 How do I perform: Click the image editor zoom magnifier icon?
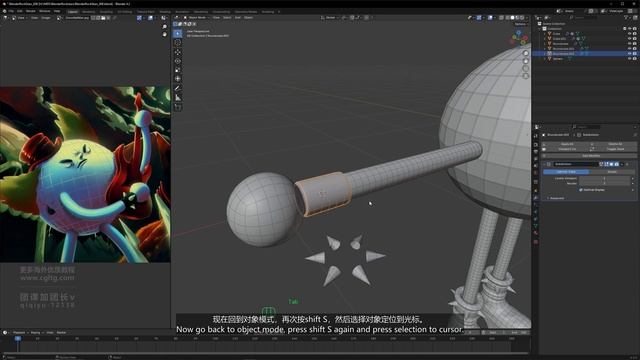[164, 27]
